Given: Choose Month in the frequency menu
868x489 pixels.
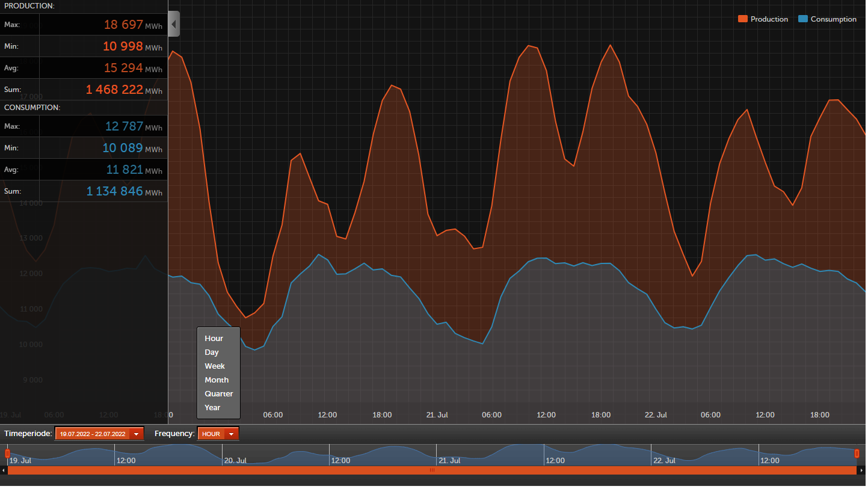Looking at the screenshot, I should [x=217, y=380].
